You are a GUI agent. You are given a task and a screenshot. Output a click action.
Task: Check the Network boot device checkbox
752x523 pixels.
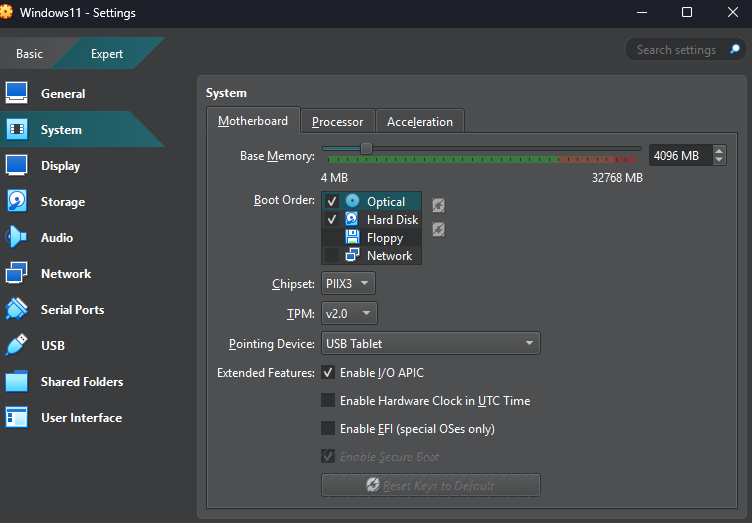pyautogui.click(x=331, y=255)
